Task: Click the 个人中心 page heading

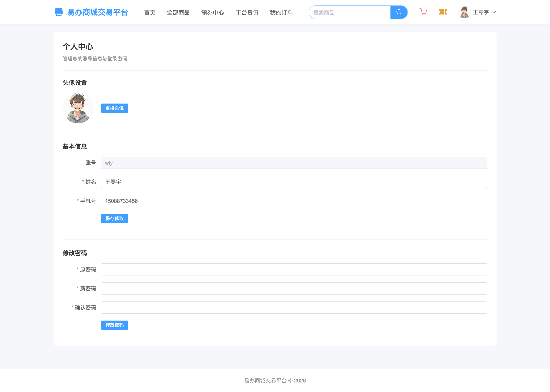Action: 78,47
